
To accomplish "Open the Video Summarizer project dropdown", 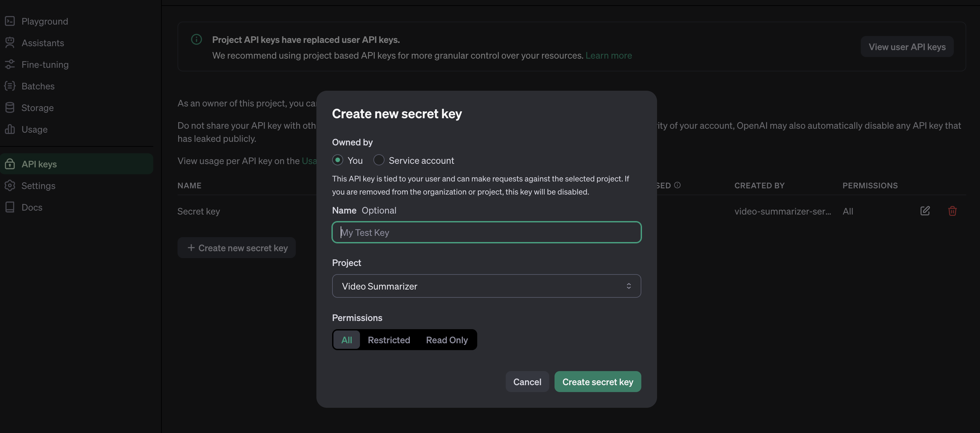I will [x=486, y=286].
